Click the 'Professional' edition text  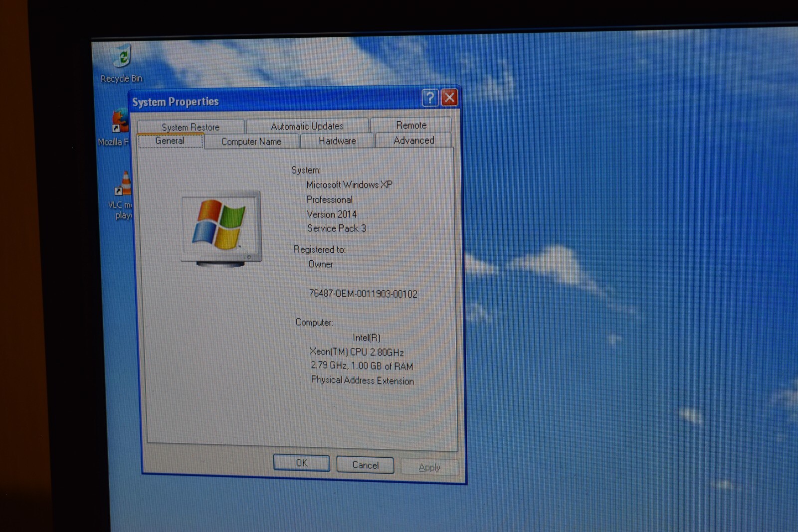(x=329, y=199)
